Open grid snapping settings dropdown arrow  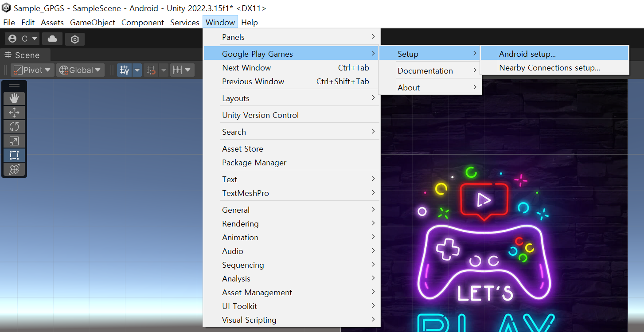click(x=164, y=70)
